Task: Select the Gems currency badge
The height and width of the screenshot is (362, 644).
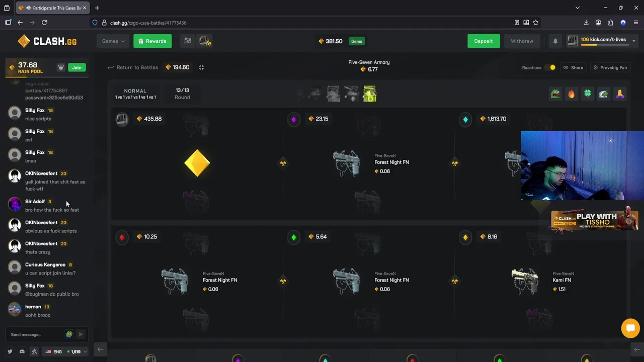Action: click(x=357, y=41)
